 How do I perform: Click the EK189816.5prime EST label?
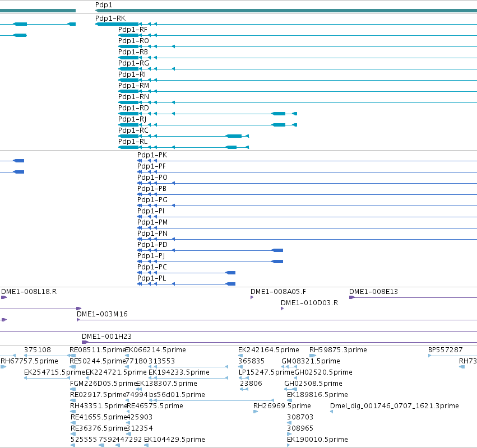[317, 395]
